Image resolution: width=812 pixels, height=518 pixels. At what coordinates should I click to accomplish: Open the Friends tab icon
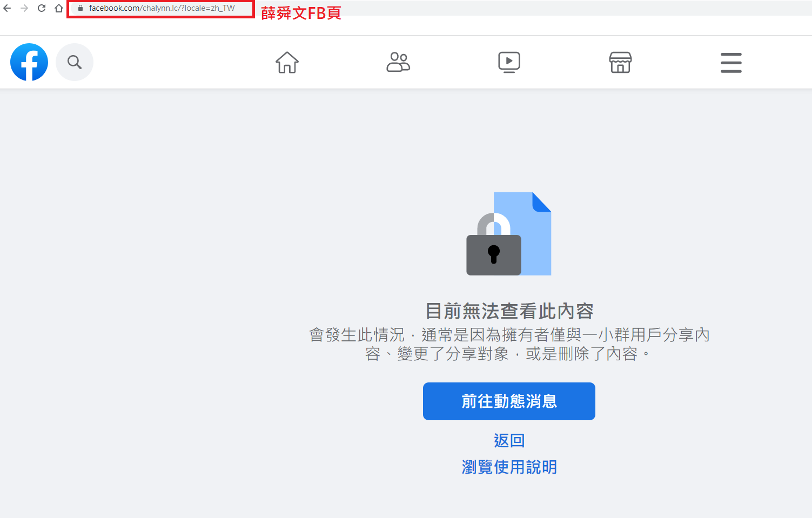pos(398,62)
